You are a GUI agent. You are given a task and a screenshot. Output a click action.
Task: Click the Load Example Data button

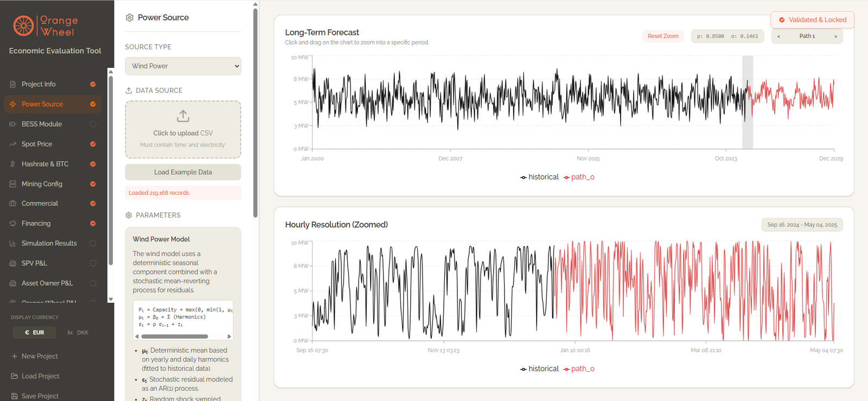point(183,172)
